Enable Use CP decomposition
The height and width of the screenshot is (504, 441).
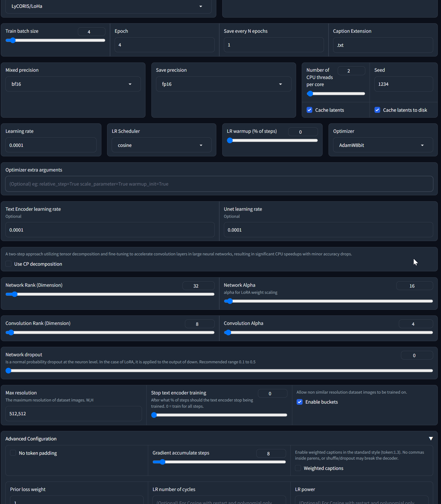pyautogui.click(x=8, y=264)
